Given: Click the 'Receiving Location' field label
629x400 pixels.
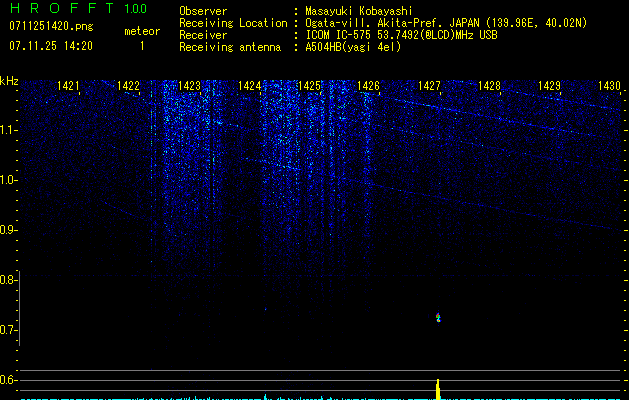Looking at the screenshot, I should tap(233, 23).
